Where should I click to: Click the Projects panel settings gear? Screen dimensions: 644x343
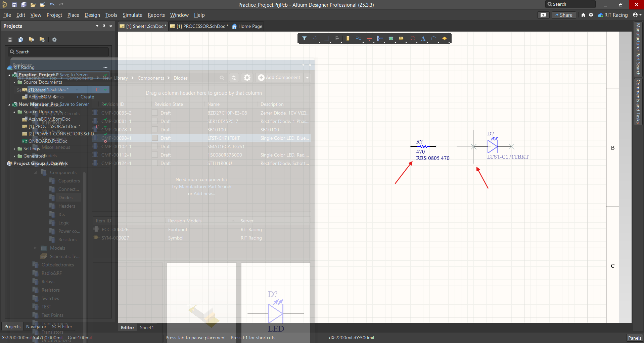click(x=54, y=40)
